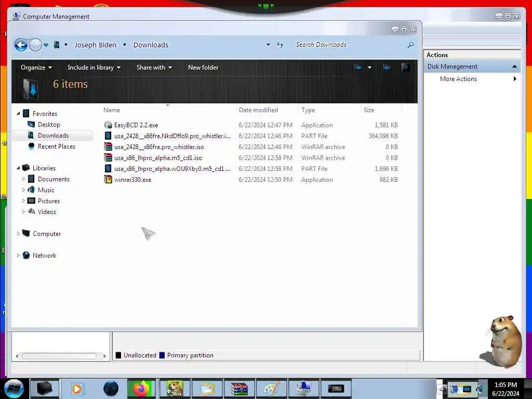
Task: Expand the Computer tree node
Action: coord(18,233)
